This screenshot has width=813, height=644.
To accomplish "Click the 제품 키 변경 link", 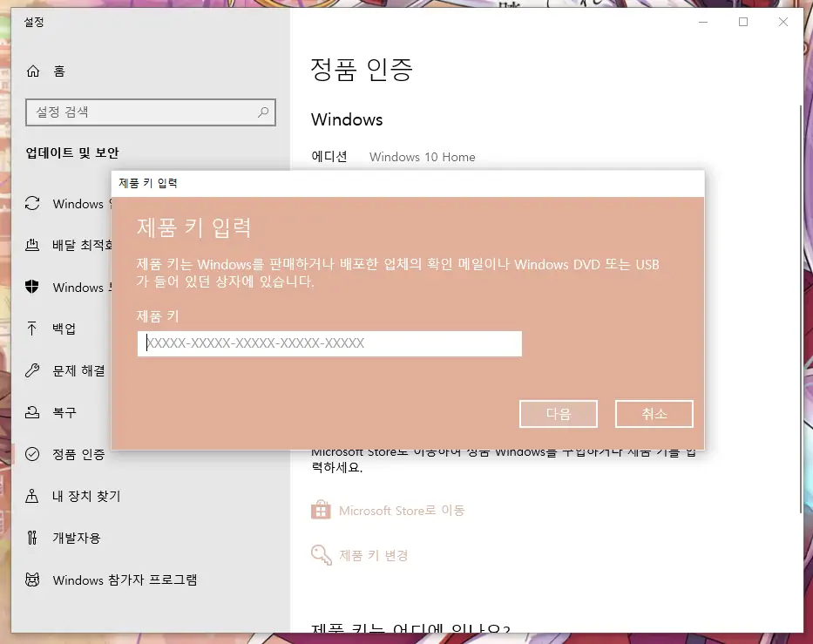I will pos(374,555).
